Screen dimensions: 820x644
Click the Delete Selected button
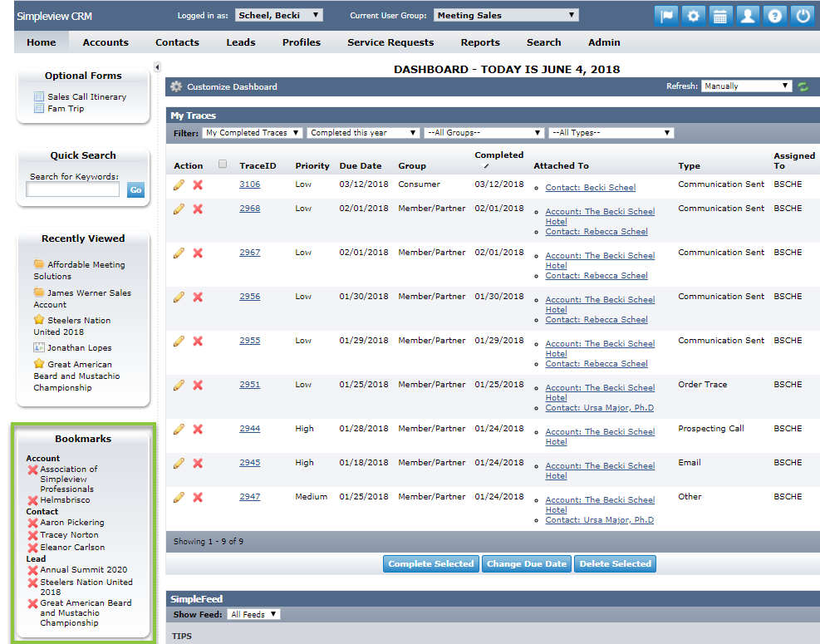615,563
